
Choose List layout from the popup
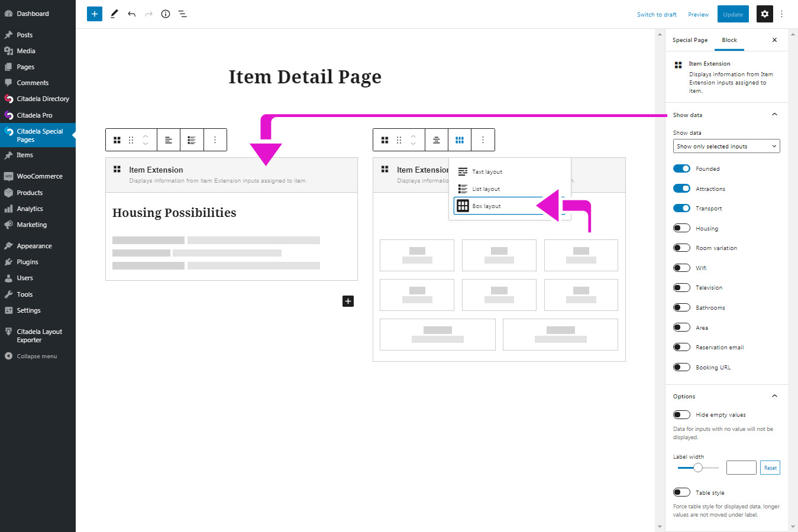pos(509,189)
